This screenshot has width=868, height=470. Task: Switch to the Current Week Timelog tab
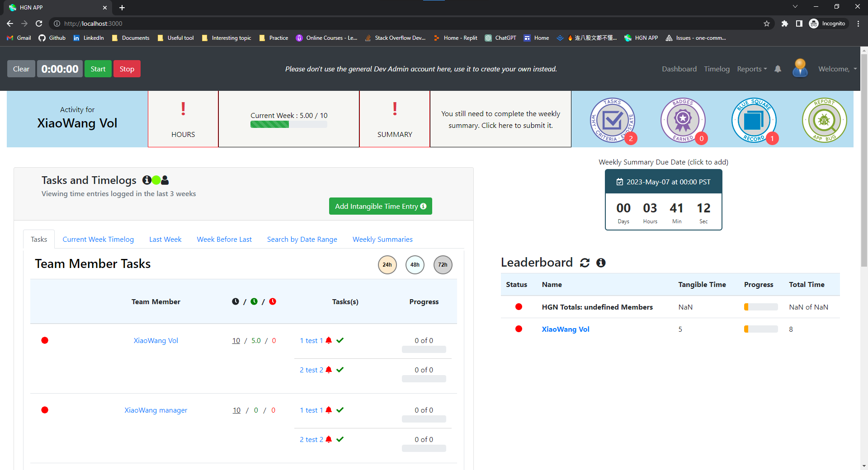[x=98, y=239]
